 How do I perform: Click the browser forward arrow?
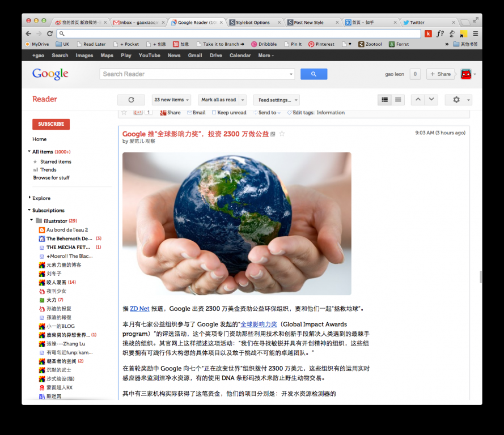click(39, 33)
